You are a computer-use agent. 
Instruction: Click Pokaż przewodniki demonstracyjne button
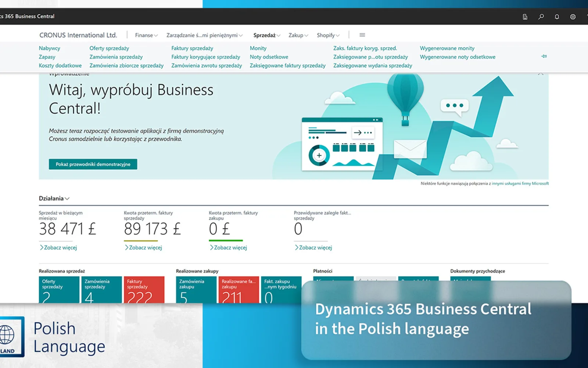tap(93, 164)
